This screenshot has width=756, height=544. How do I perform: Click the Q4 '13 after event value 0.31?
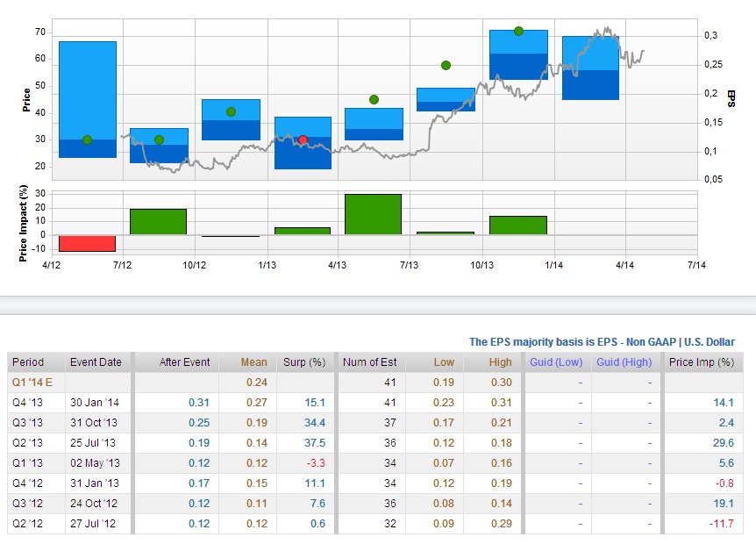pos(199,403)
